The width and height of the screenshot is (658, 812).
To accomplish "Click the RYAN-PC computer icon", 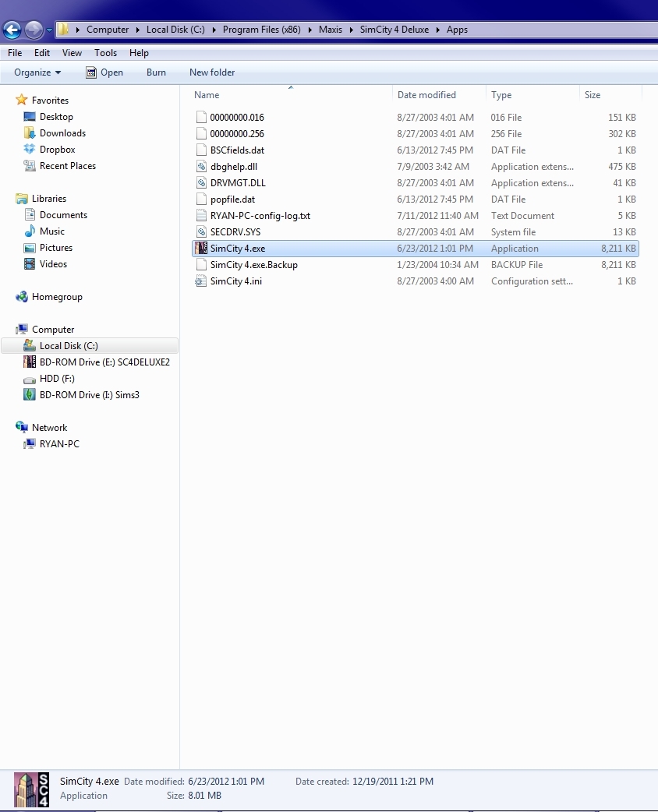I will pos(30,444).
